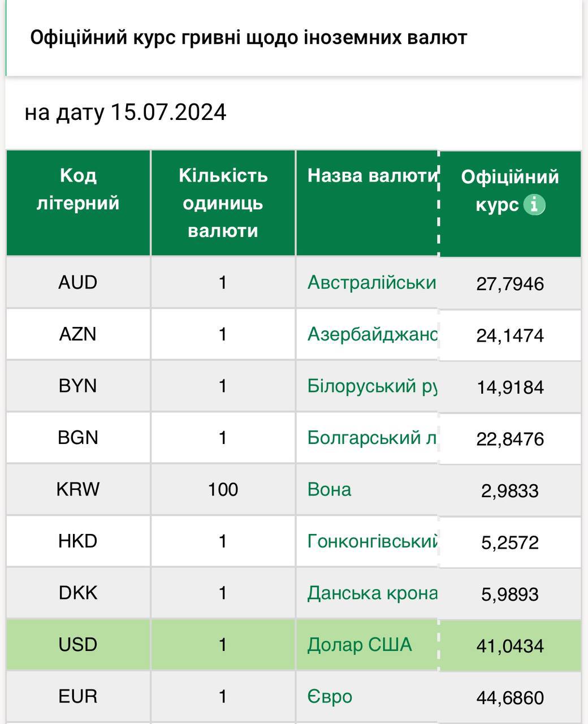
Task: Select the EUR rate value 44,6860
Action: pos(510,697)
